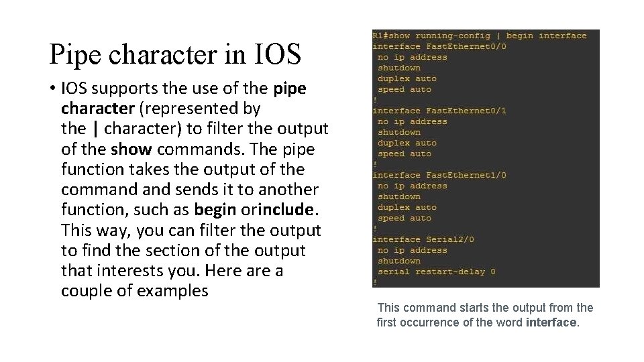Select the "interface Serial2/0" line in the terminal

pyautogui.click(x=425, y=240)
